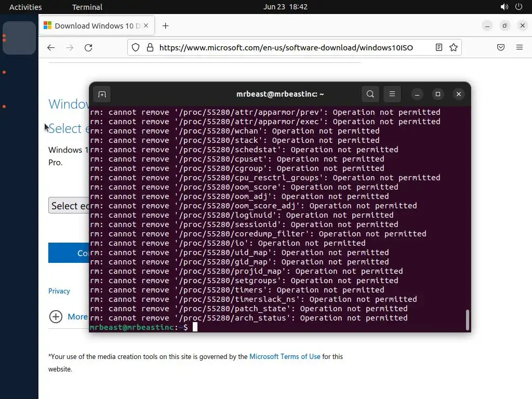Close the Firefox window
Image resolution: width=532 pixels, height=399 pixels.
(x=523, y=26)
